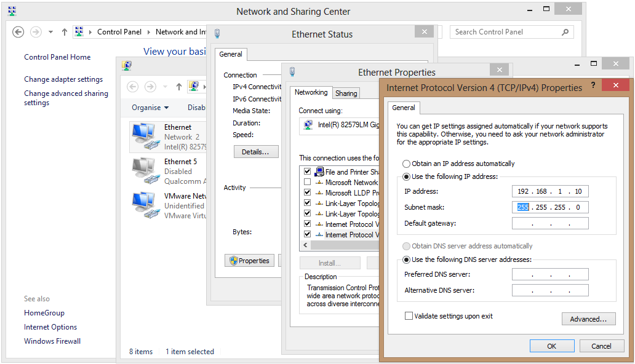Viewport: 635px width, 364px height.
Task: Click the IP address field
Action: pyautogui.click(x=550, y=191)
